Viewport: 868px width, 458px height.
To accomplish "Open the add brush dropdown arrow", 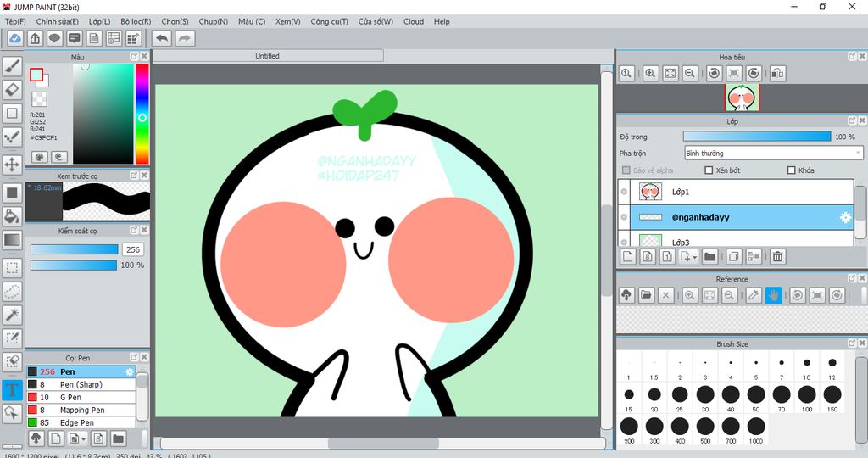I will click(84, 438).
